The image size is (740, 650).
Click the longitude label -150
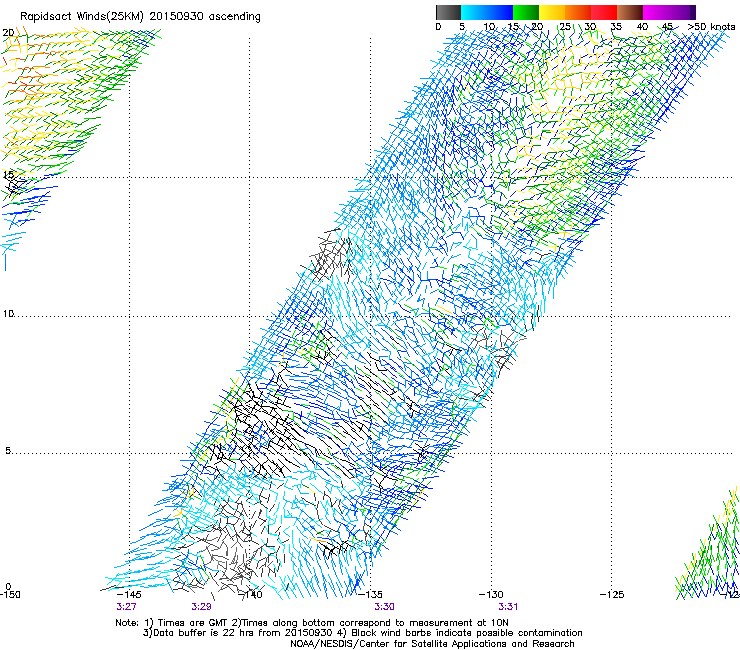pyautogui.click(x=10, y=594)
